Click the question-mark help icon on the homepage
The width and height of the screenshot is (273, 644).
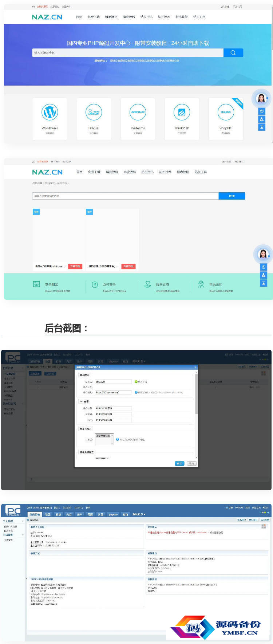point(262,111)
